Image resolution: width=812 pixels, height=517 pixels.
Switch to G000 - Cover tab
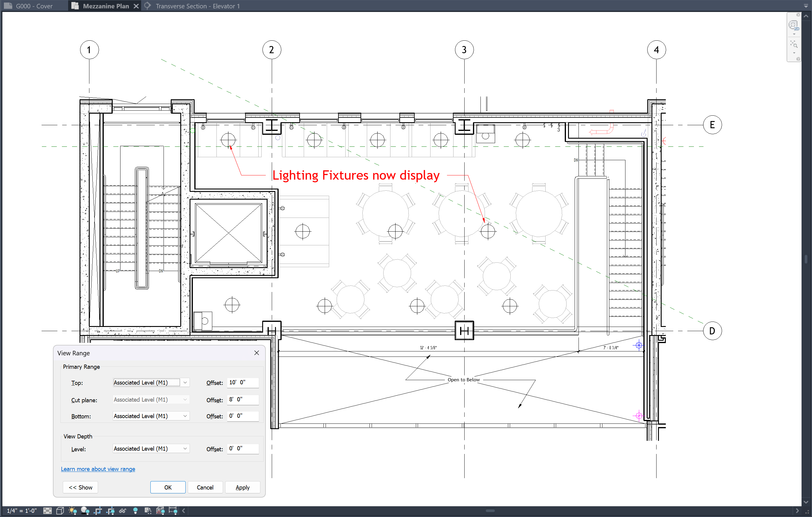point(34,6)
